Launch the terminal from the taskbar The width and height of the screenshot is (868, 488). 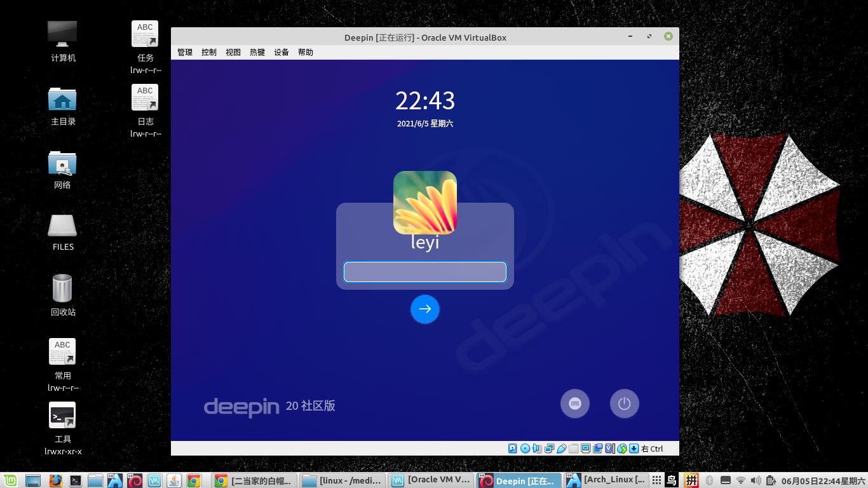click(76, 480)
